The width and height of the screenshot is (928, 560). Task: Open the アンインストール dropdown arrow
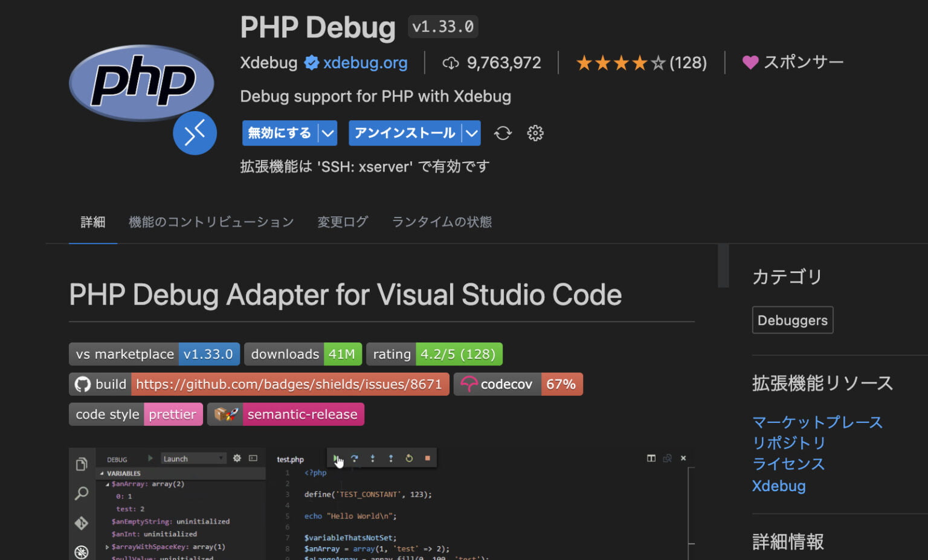tap(471, 133)
